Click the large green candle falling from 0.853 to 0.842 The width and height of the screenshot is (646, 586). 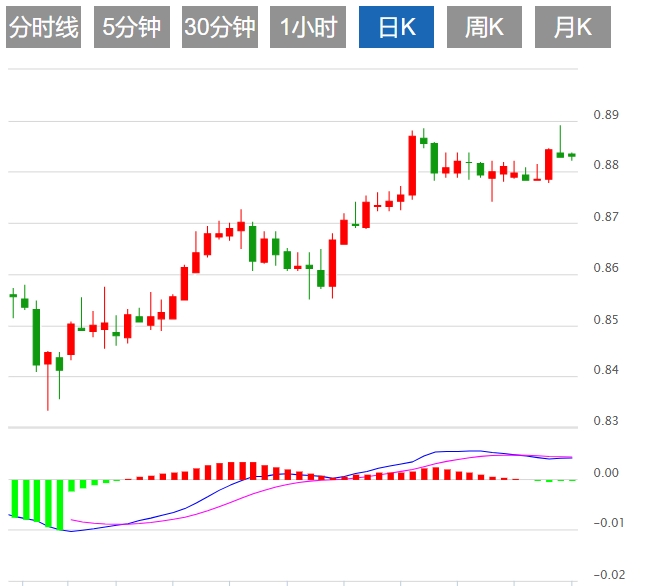36,337
